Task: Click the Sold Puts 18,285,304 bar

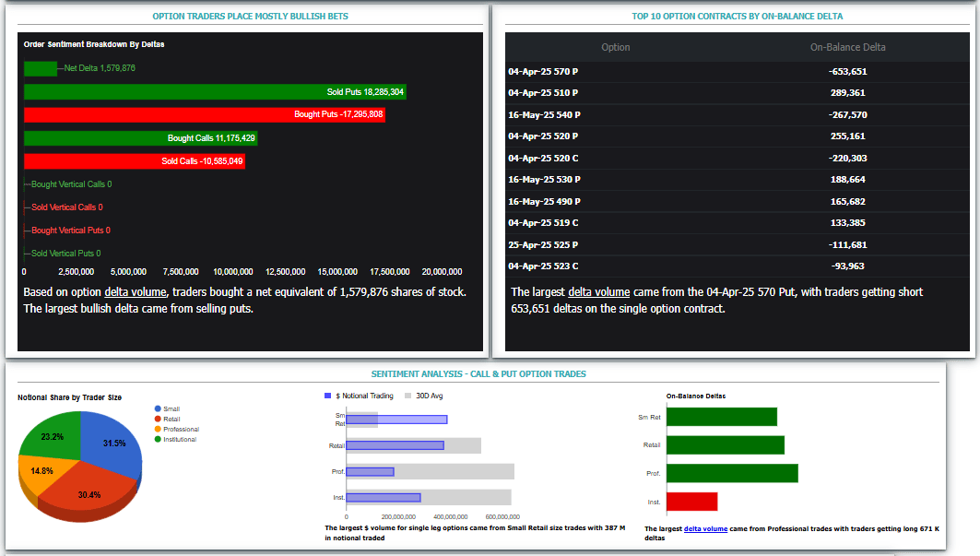Action: tap(214, 92)
